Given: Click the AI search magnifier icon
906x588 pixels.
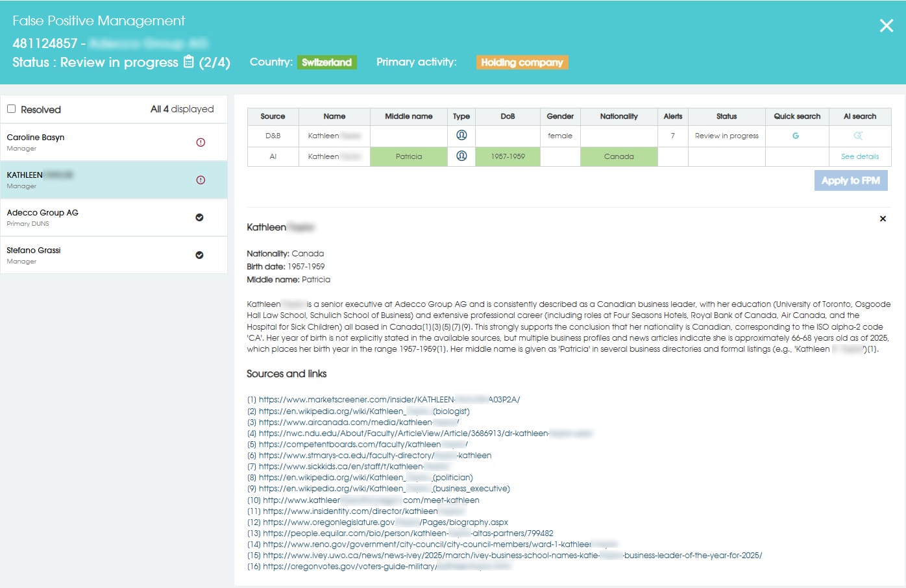Looking at the screenshot, I should click(x=858, y=136).
